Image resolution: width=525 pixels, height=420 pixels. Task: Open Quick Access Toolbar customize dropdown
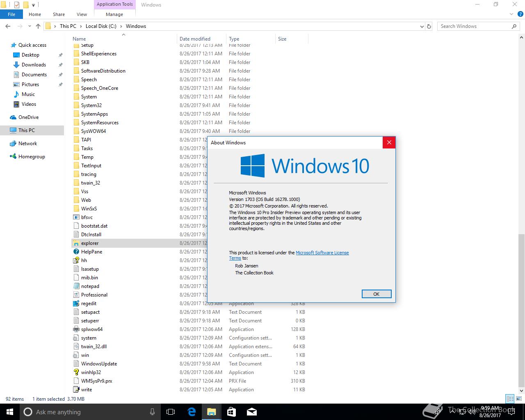[x=34, y=5]
